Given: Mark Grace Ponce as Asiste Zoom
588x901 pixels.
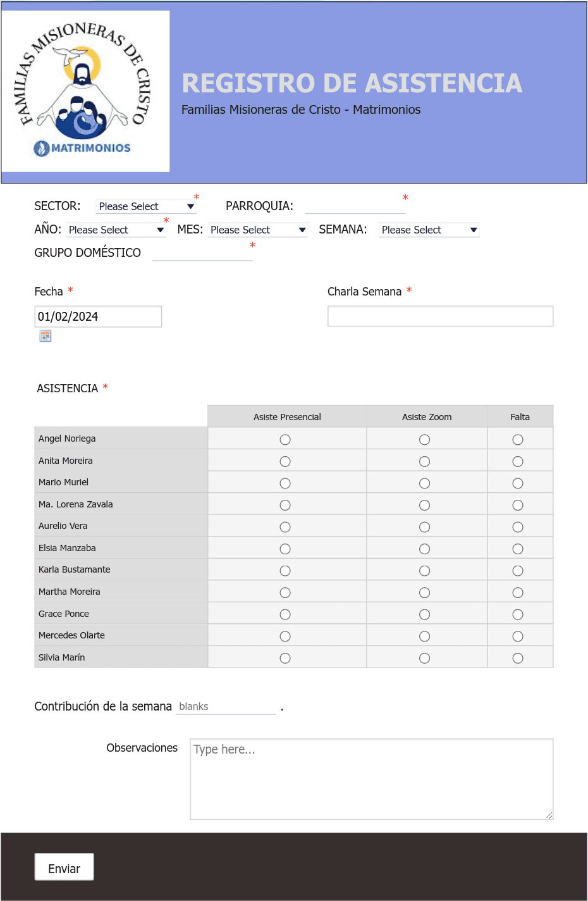Looking at the screenshot, I should click(x=425, y=614).
